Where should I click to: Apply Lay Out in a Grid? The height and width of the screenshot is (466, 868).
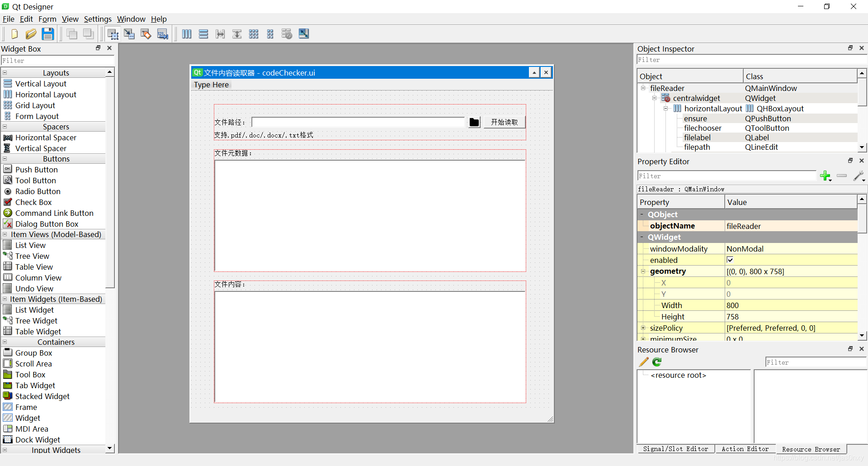[x=254, y=33]
